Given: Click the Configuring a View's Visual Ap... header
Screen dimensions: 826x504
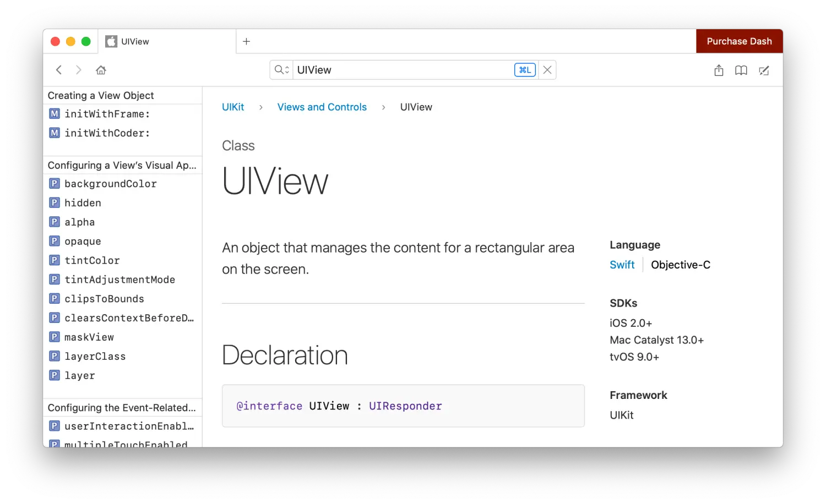Looking at the screenshot, I should point(122,165).
